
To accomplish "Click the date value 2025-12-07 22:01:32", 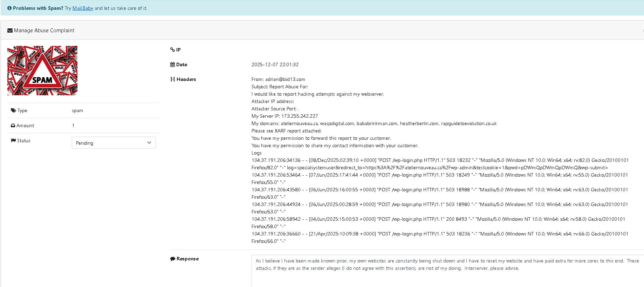I will tap(275, 64).
